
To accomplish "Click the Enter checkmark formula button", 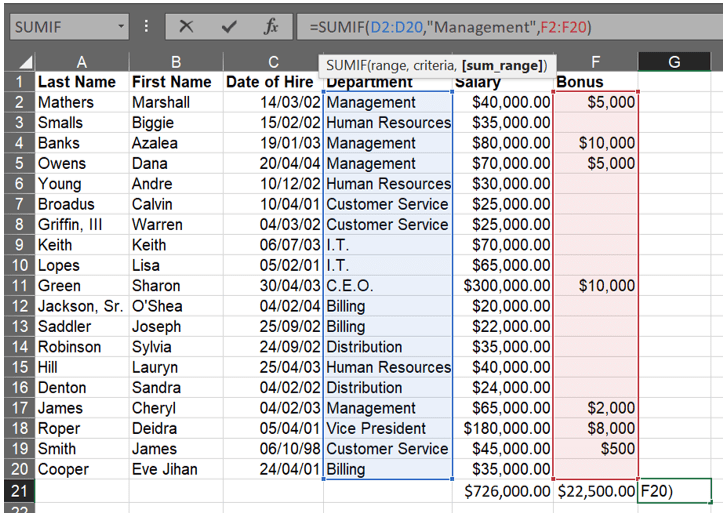I will (229, 26).
